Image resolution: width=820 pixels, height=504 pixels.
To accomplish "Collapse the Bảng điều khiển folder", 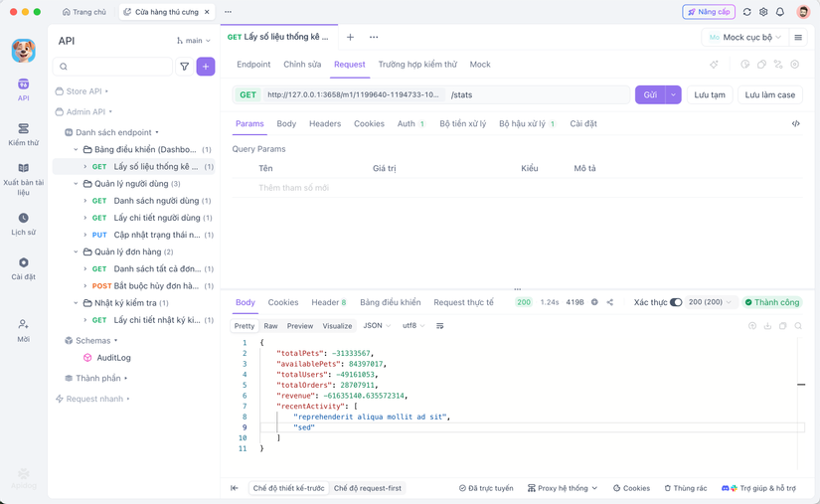I will pos(76,149).
